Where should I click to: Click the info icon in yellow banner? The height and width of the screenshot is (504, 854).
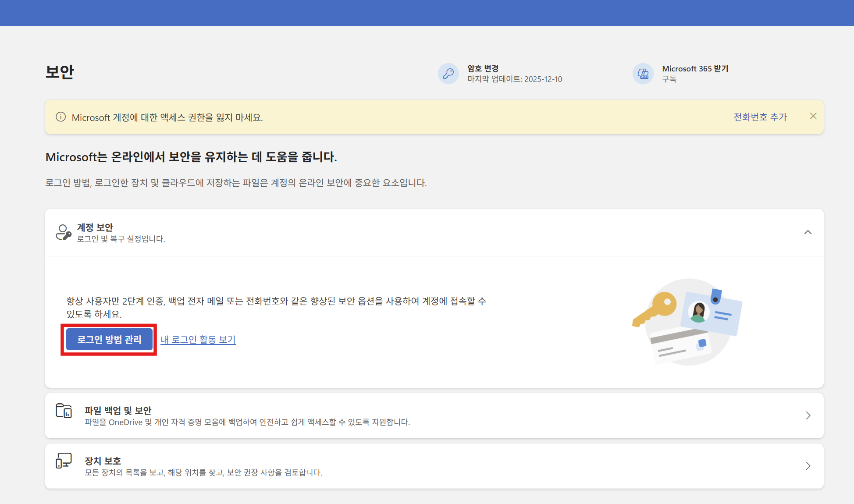tap(60, 117)
